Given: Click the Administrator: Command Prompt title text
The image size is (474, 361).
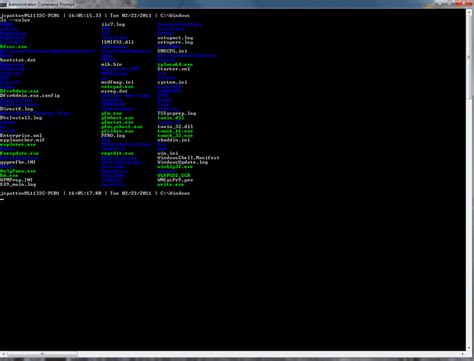Looking at the screenshot, I should [41, 5].
